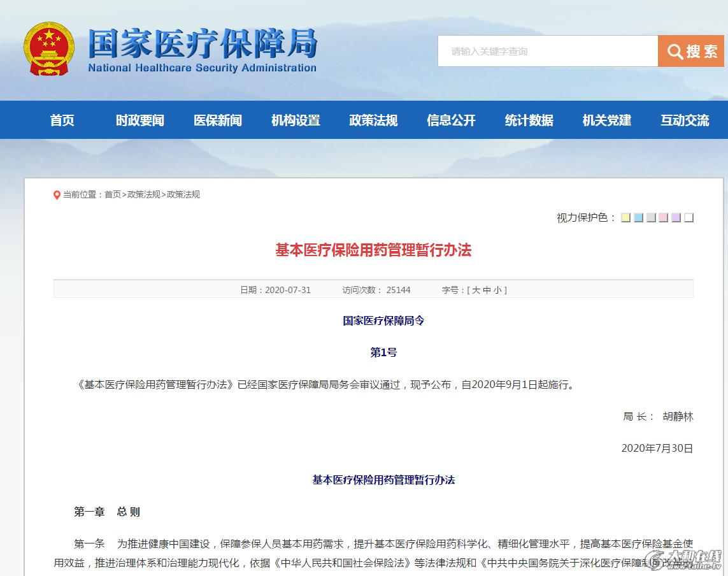Screen dimensions: 728x576
Task: Click the red article title 基本医疗保险用药管理暂行办法
Action: tap(373, 250)
